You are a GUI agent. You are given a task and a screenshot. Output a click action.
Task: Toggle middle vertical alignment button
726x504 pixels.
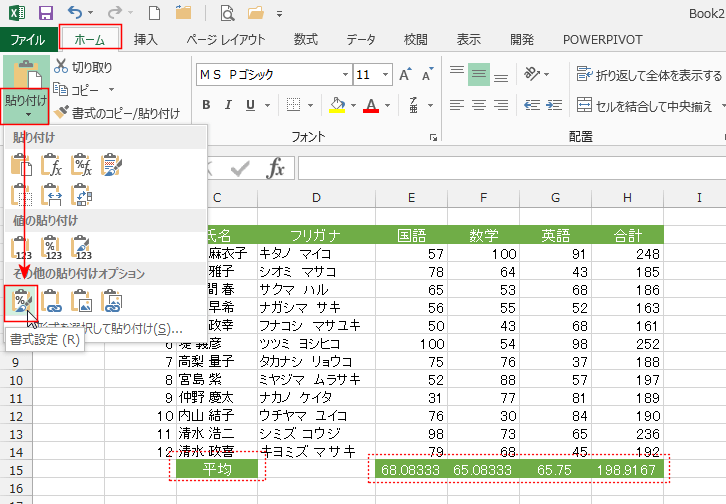tap(479, 74)
